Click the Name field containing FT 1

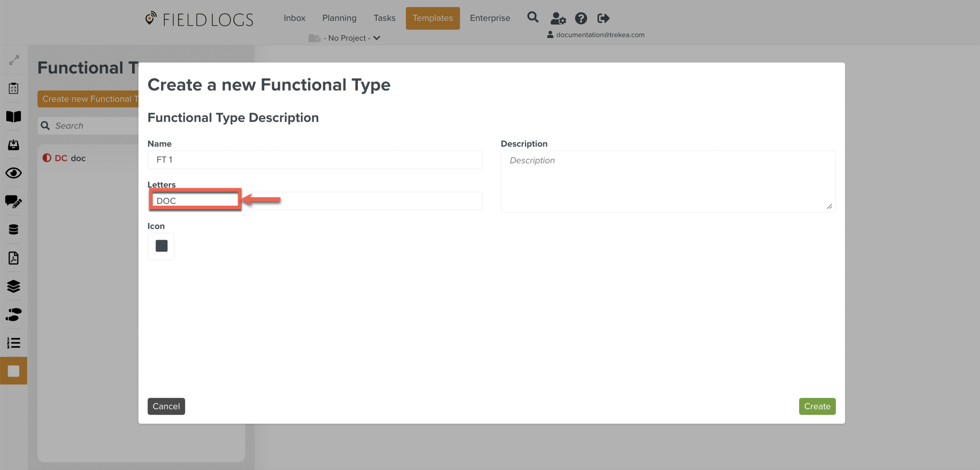(314, 160)
